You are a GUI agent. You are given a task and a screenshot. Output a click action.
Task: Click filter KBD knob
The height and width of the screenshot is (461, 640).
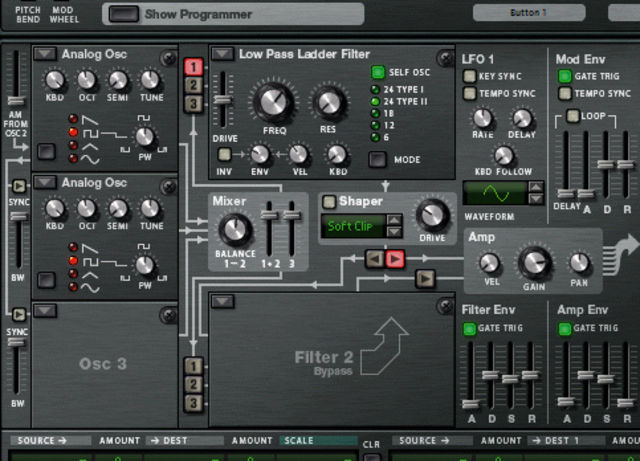point(337,154)
